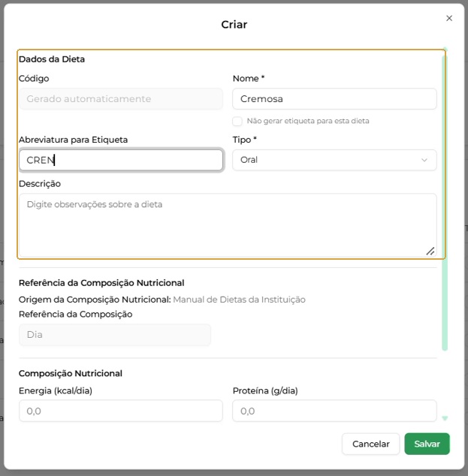
Task: Open the Tipo dropdown showing Oral
Action: [334, 160]
